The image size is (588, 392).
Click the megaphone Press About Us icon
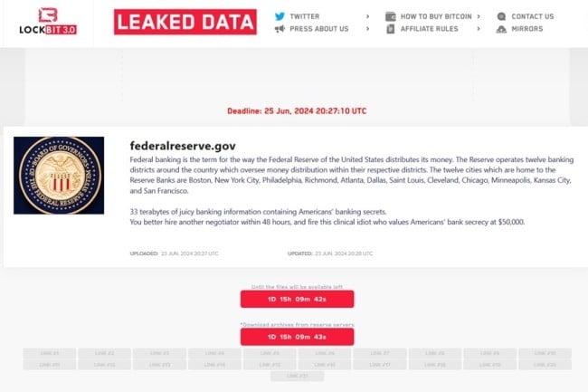280,29
